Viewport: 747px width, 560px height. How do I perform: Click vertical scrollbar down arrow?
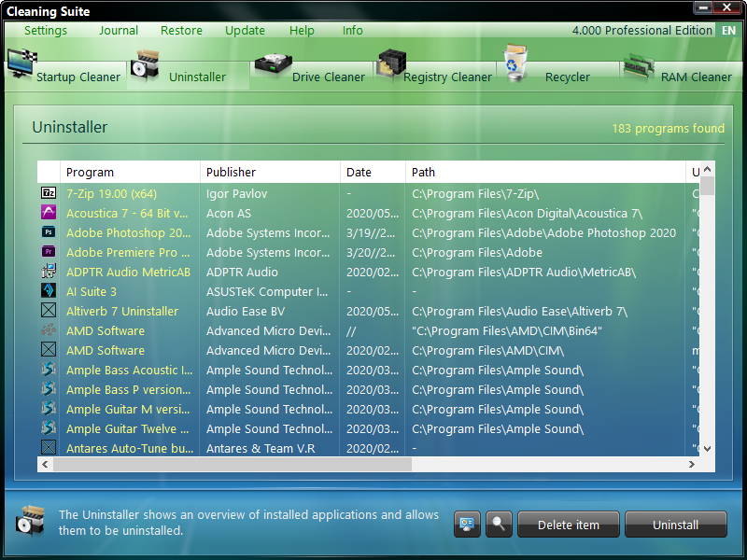pyautogui.click(x=707, y=449)
